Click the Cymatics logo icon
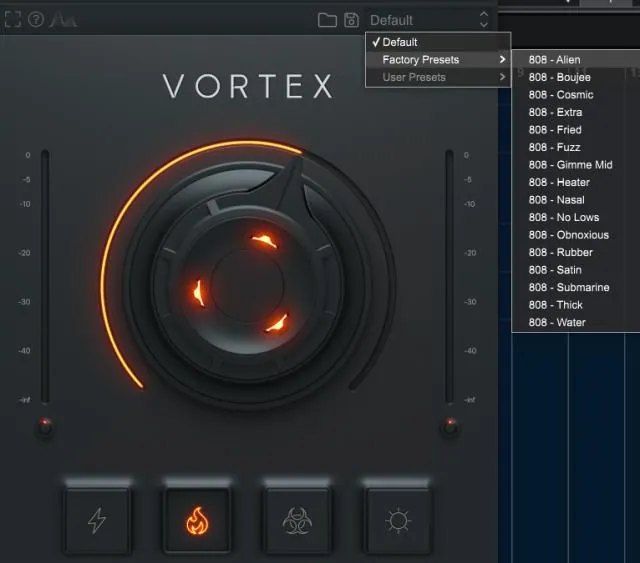The width and height of the screenshot is (640, 563). click(63, 20)
